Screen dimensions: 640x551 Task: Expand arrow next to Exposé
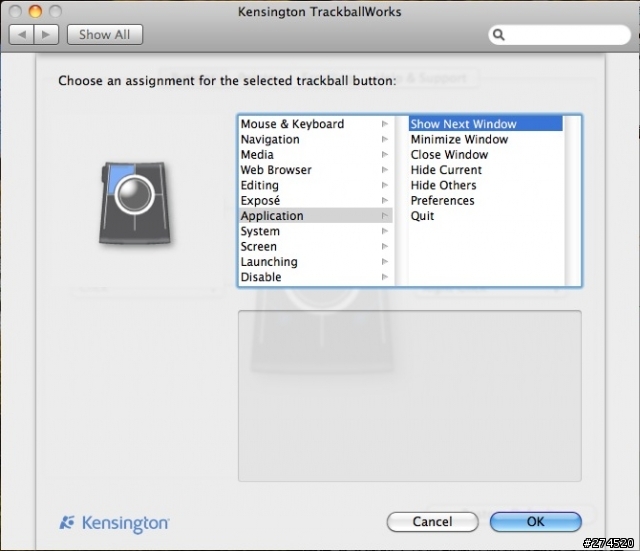coord(384,200)
